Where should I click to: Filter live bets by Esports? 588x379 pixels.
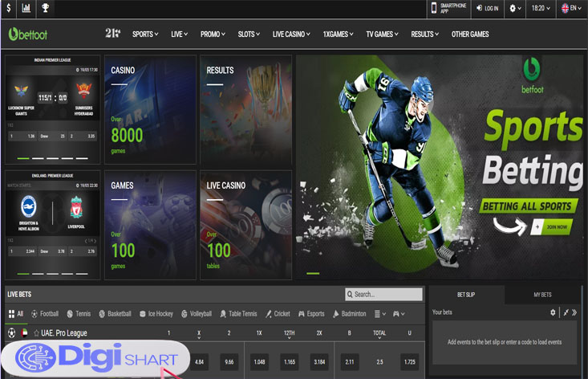[311, 314]
